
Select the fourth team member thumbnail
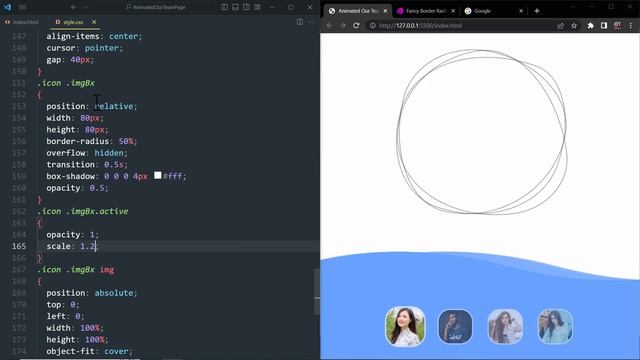[x=555, y=327]
